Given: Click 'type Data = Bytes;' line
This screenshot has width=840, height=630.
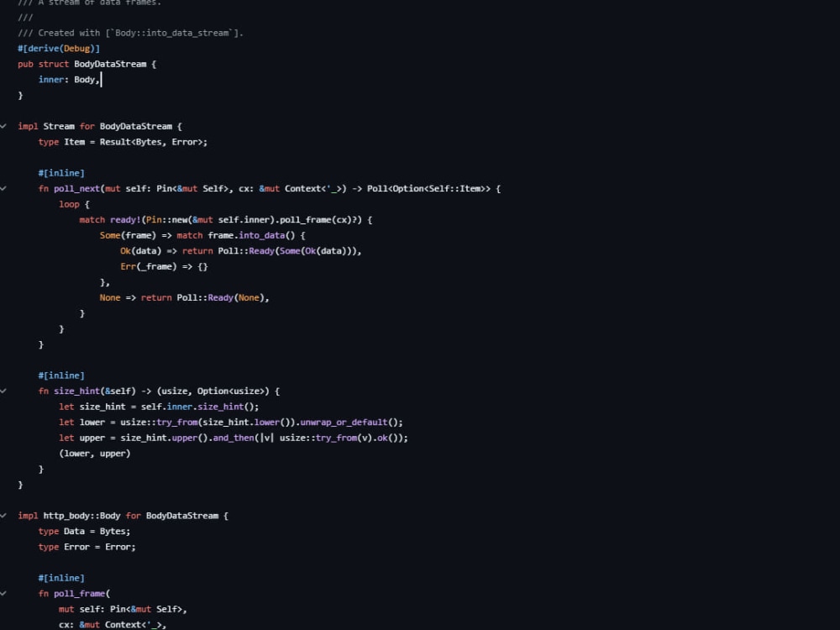Looking at the screenshot, I should tap(84, 531).
